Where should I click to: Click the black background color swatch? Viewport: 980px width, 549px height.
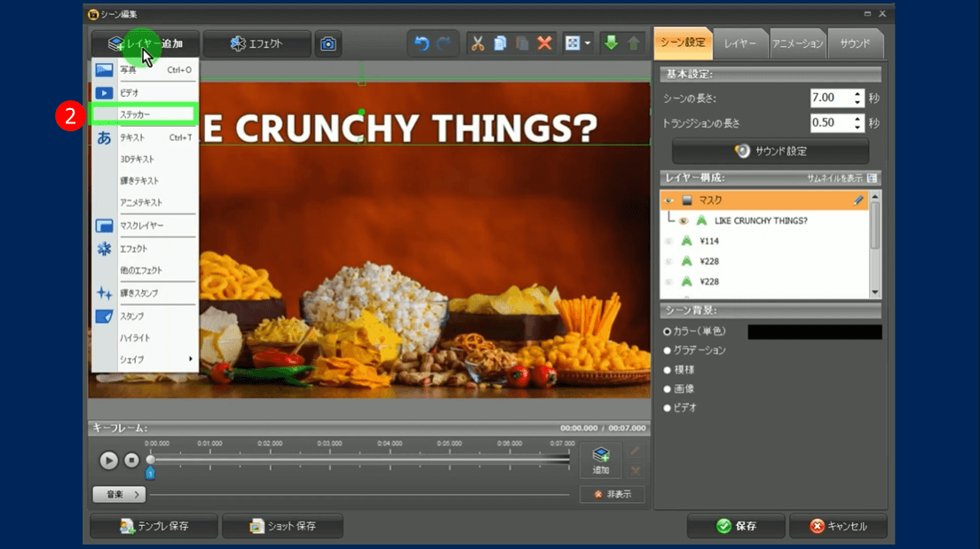tap(814, 332)
